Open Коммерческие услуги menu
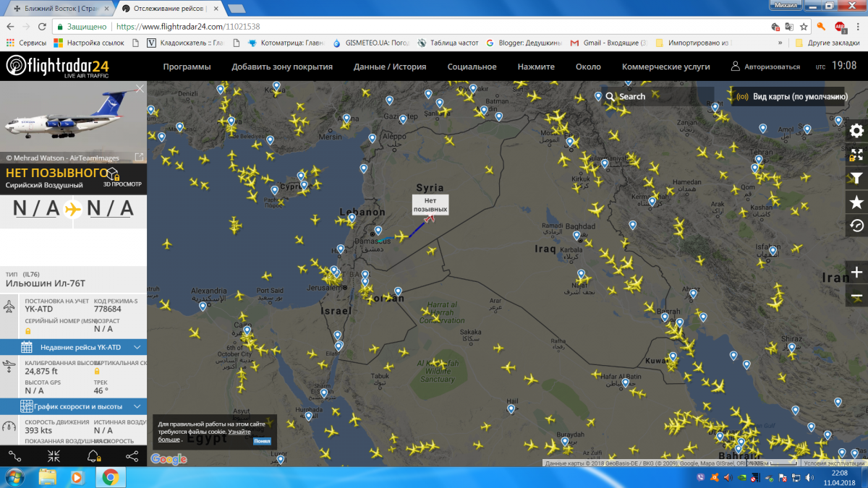The height and width of the screenshot is (488, 868). point(666,67)
